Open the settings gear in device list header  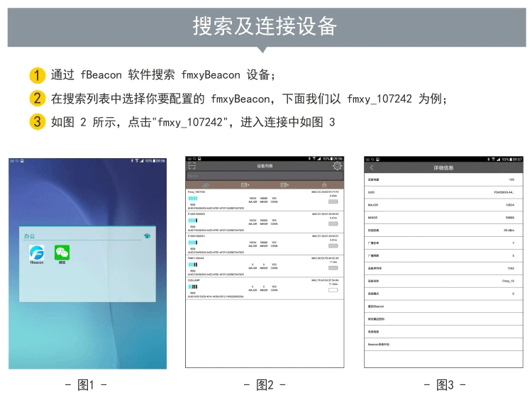pyautogui.click(x=337, y=165)
